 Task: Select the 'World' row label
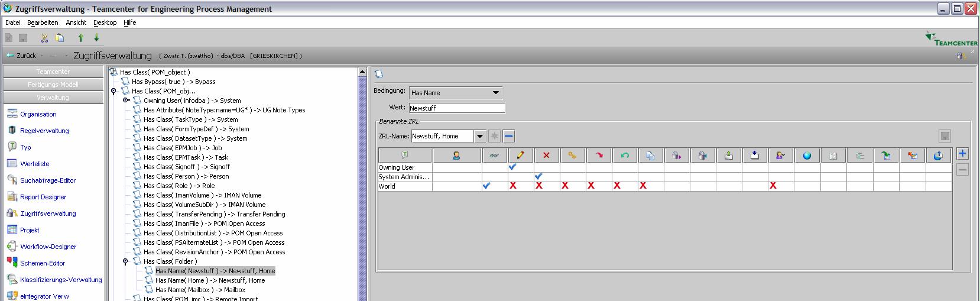click(387, 186)
